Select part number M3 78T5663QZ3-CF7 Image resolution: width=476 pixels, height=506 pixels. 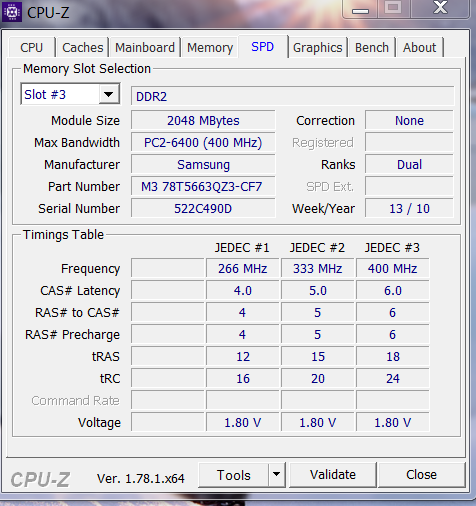203,186
